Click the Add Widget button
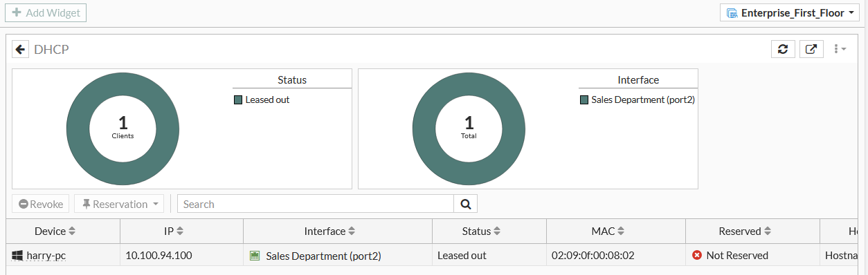The width and height of the screenshot is (868, 275). coord(46,12)
